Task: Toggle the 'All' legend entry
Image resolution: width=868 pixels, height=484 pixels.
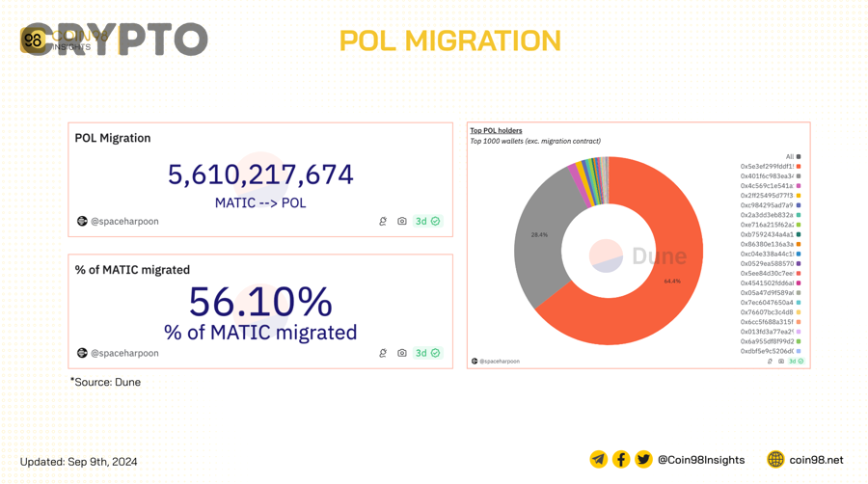Action: click(794, 156)
